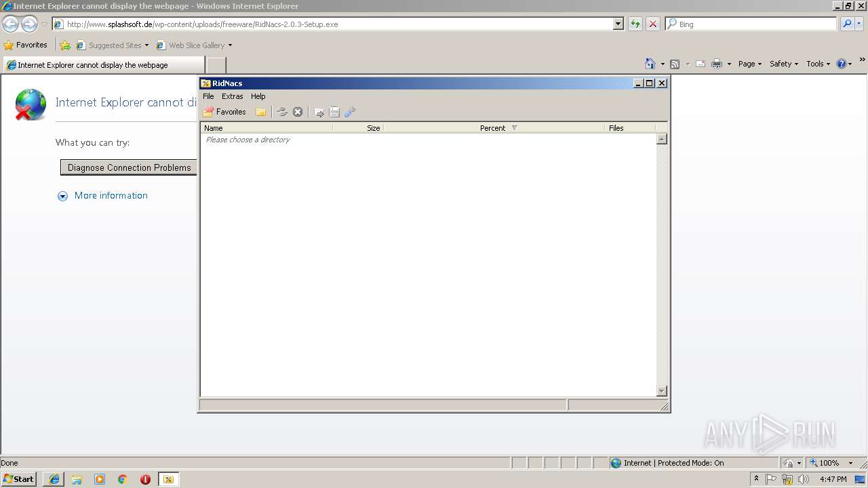This screenshot has width=868, height=488.
Task: Click the Help question mark icon
Action: (842, 64)
